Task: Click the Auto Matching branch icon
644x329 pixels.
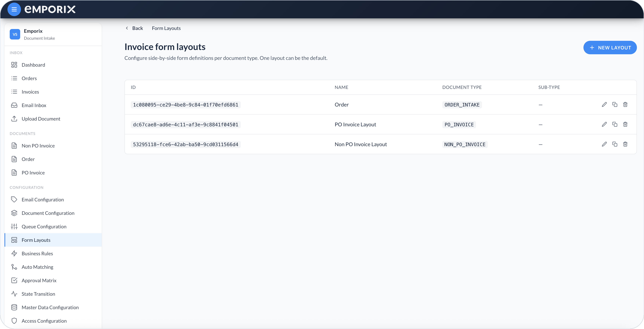Action: (14, 267)
